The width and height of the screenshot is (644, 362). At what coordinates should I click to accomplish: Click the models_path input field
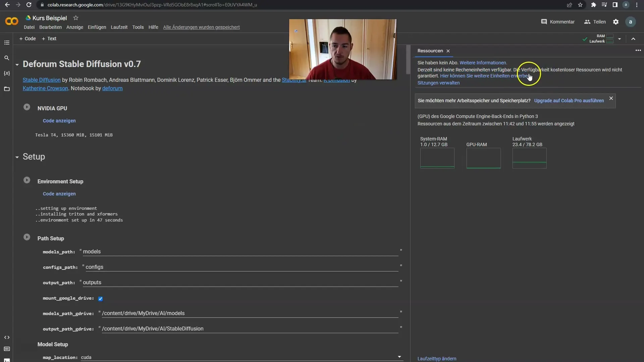click(240, 252)
